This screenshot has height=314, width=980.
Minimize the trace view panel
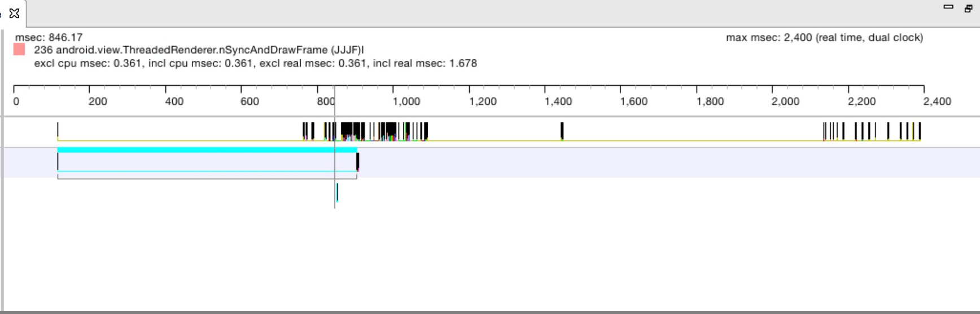948,7
